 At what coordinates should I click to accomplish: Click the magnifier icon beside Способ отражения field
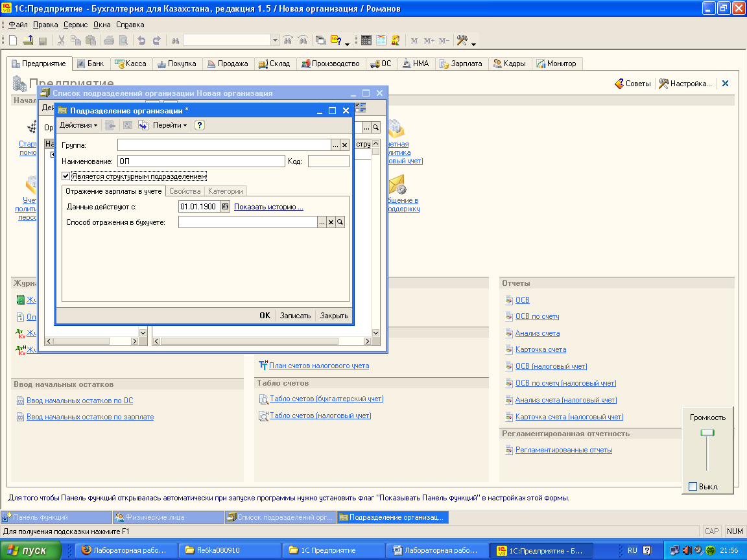pos(340,222)
